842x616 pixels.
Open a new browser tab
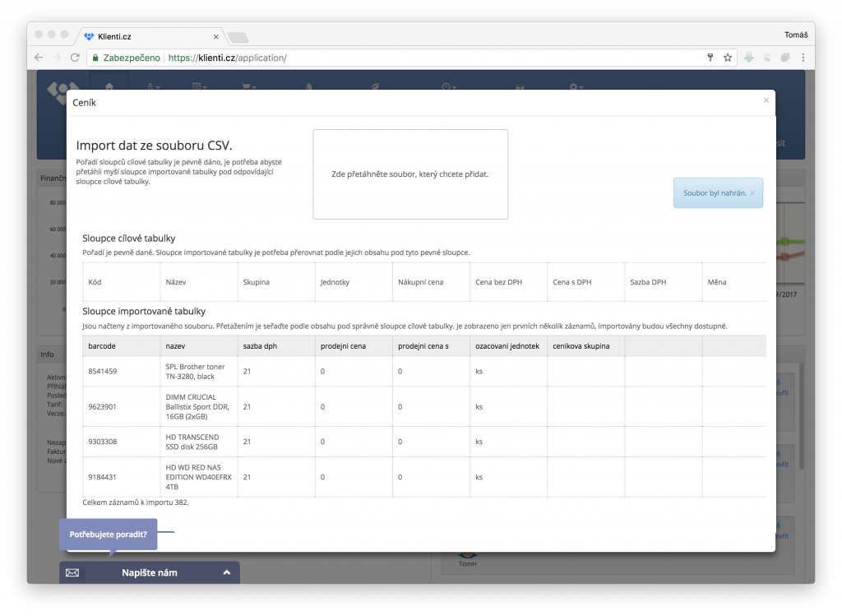pyautogui.click(x=238, y=37)
